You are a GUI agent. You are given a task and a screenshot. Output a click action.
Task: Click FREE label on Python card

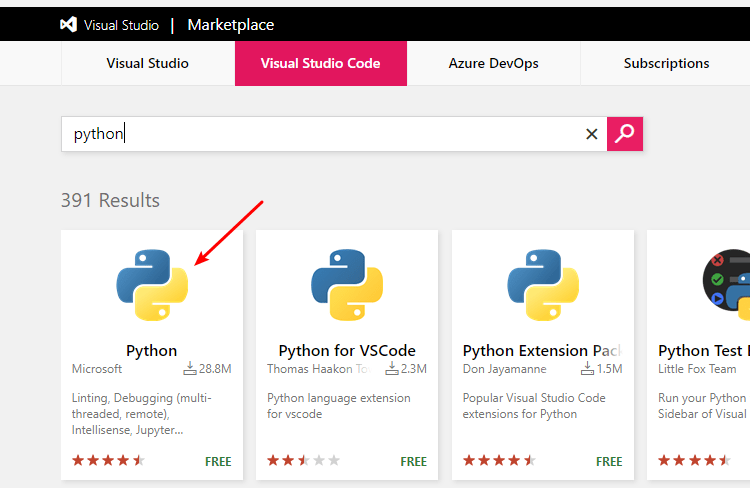pos(218,461)
